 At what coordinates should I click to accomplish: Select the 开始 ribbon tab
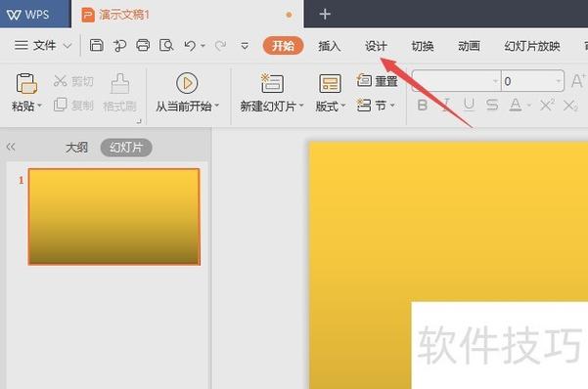coord(283,46)
